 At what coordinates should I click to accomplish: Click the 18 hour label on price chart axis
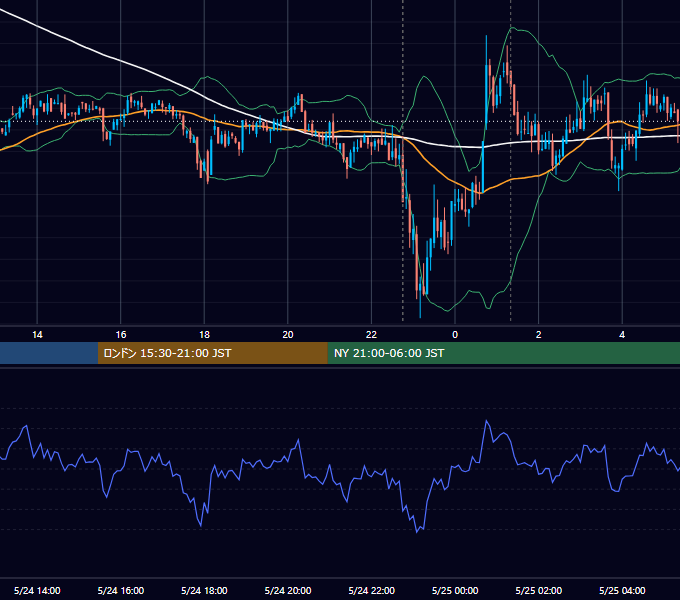(204, 335)
